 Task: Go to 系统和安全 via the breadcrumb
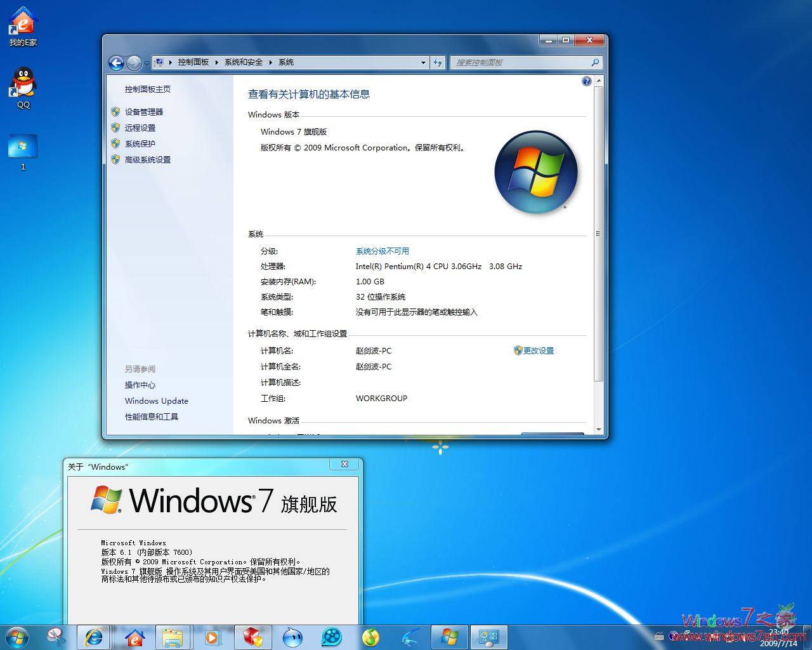(244, 62)
